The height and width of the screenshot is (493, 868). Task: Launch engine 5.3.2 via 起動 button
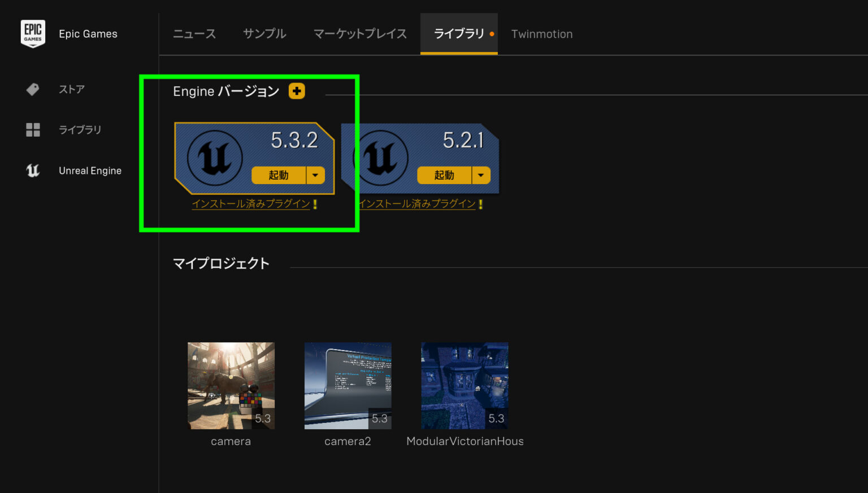tap(278, 175)
